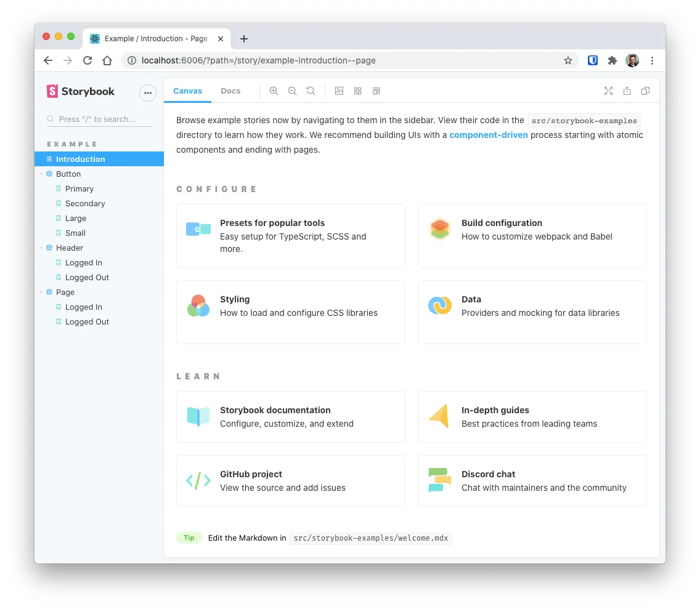The image size is (700, 609).
Task: Open the viewport size icon
Action: pyautogui.click(x=376, y=91)
